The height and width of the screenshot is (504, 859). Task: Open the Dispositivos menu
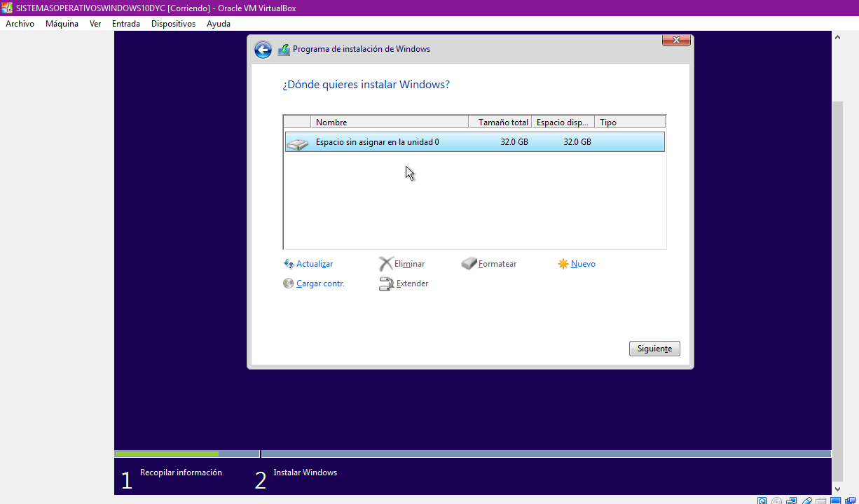click(x=173, y=23)
